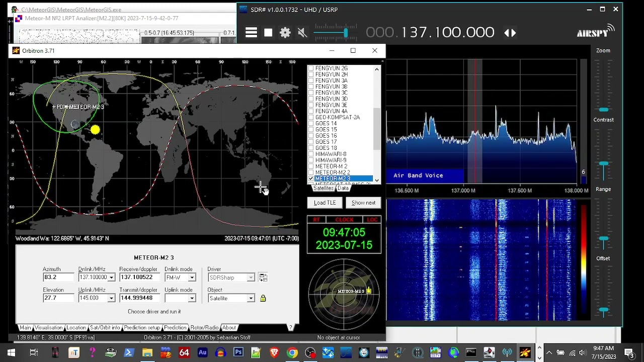Open the system volume tray icon

(x=582, y=352)
